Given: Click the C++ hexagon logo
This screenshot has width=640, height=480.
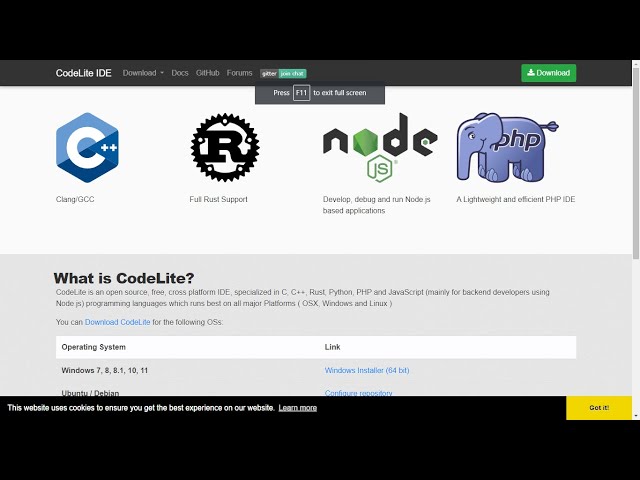Looking at the screenshot, I should pos(87,147).
